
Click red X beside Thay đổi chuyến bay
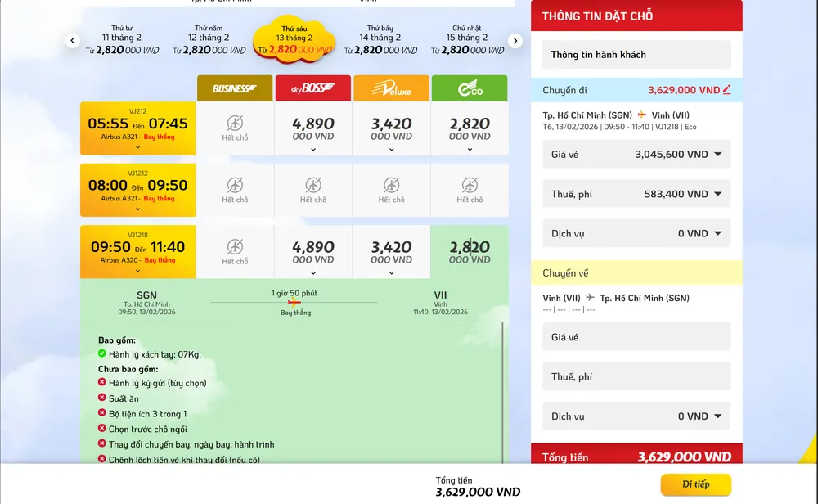click(x=101, y=443)
